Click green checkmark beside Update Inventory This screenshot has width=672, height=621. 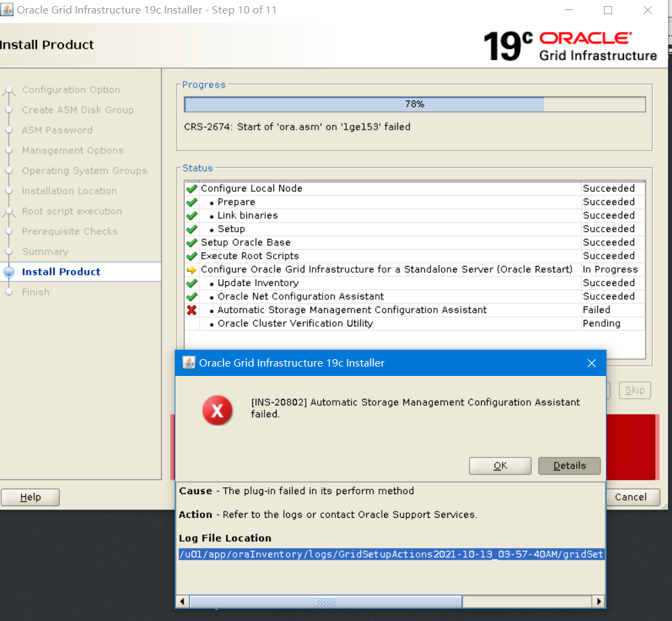coord(192,283)
